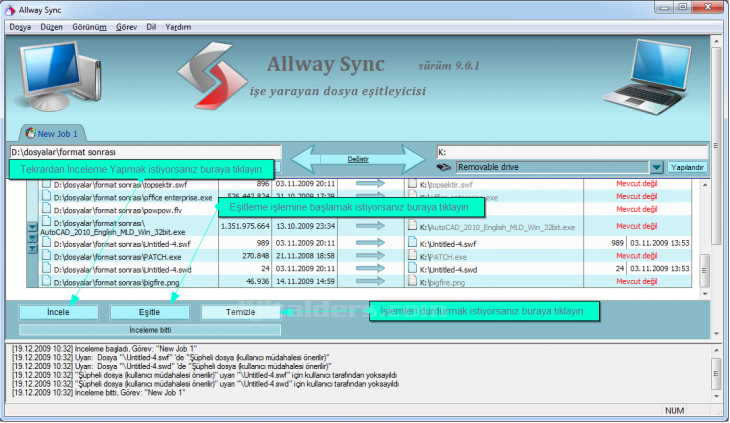Click the Değiştir double-arrow direction control
730x423 pixels.
[x=357, y=159]
